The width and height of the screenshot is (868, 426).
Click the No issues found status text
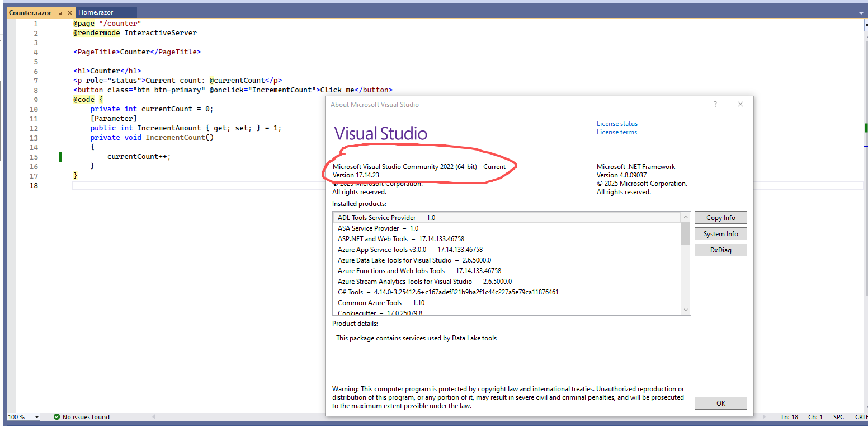pos(86,417)
